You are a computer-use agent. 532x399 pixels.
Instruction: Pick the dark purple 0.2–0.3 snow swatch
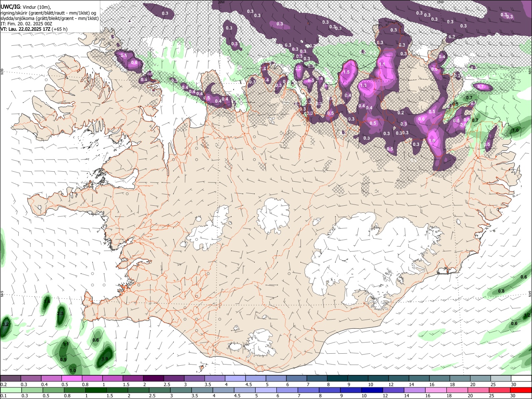10,379
